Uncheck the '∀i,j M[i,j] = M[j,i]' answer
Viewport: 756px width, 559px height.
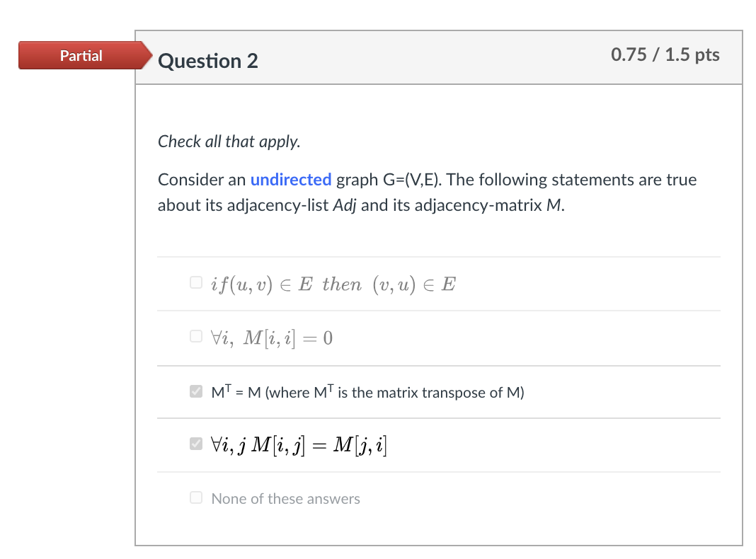coord(195,444)
